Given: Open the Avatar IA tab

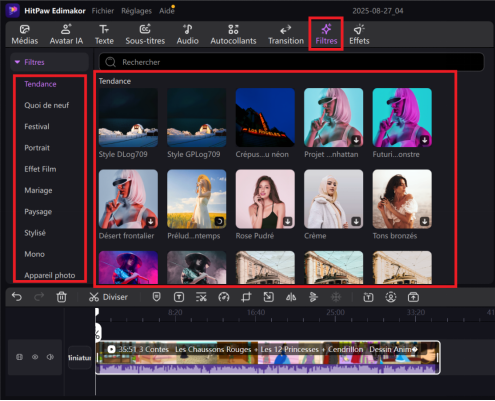Looking at the screenshot, I should click(66, 34).
